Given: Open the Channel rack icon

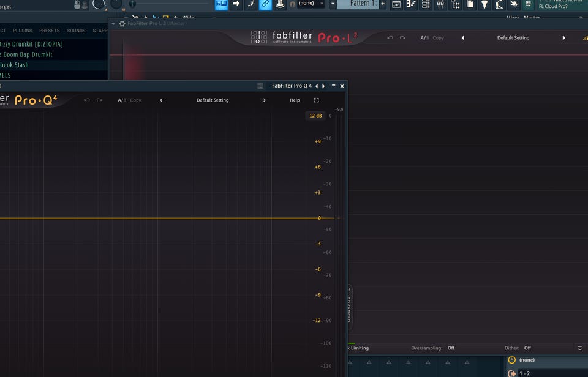Looking at the screenshot, I should click(x=426, y=4).
